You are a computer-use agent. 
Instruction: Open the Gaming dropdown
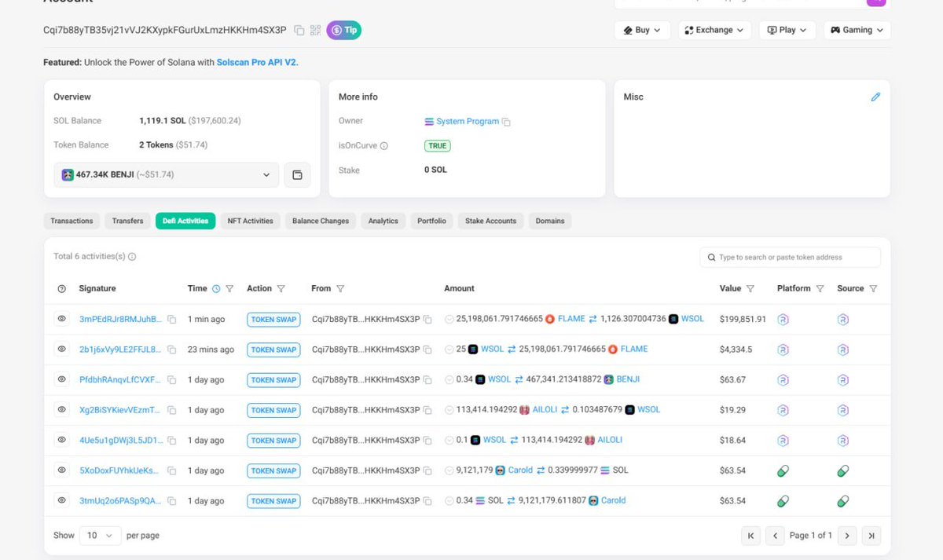click(857, 30)
